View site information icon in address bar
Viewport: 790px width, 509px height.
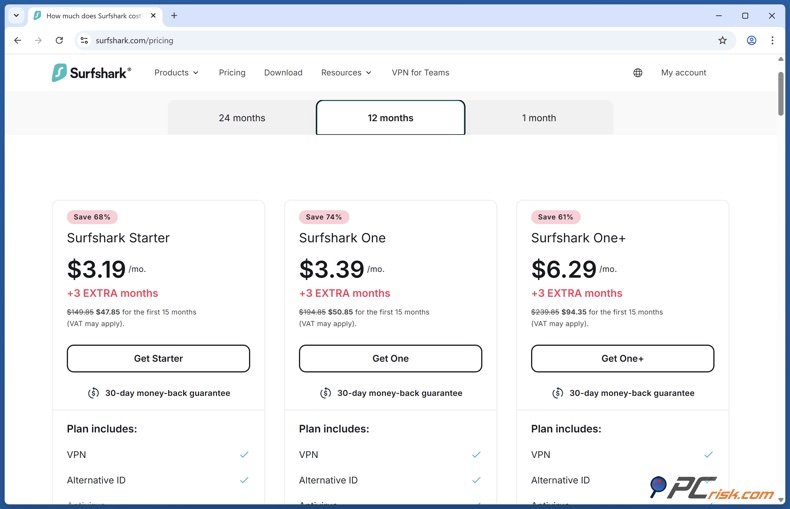(x=84, y=41)
